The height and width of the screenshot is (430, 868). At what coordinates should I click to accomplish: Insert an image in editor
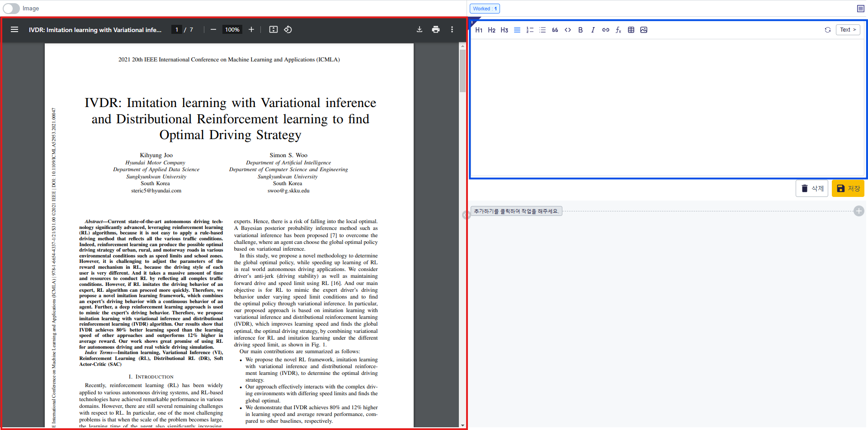coord(644,30)
